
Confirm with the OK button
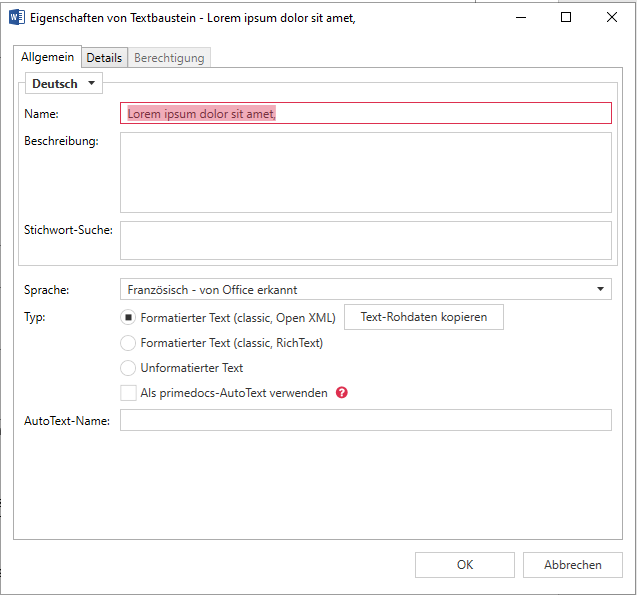465,565
